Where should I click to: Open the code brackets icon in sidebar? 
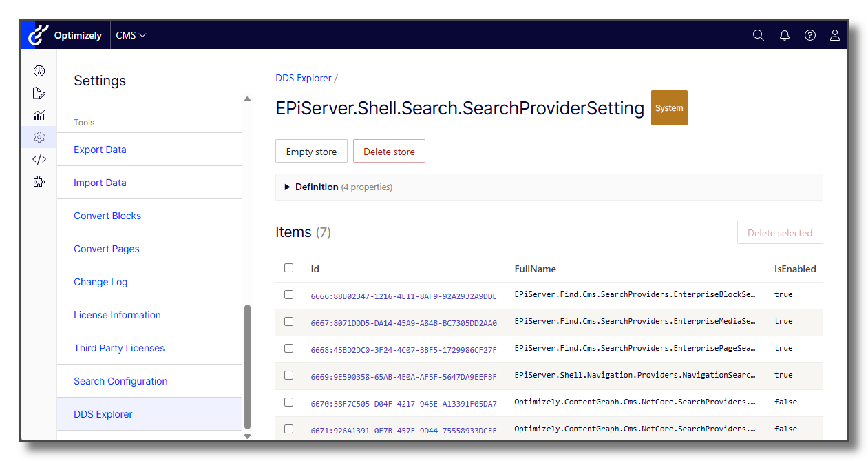[x=39, y=159]
